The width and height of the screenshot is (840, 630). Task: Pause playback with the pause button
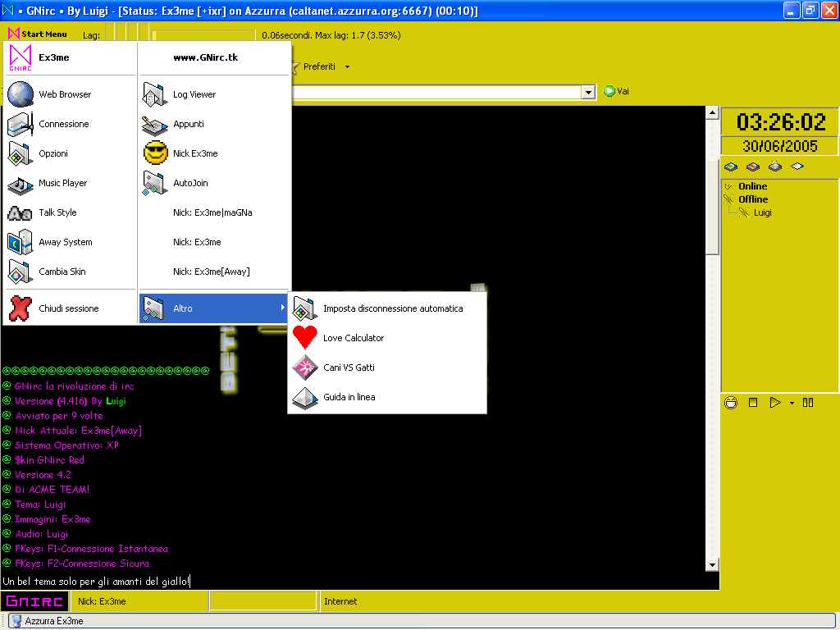[x=808, y=403]
